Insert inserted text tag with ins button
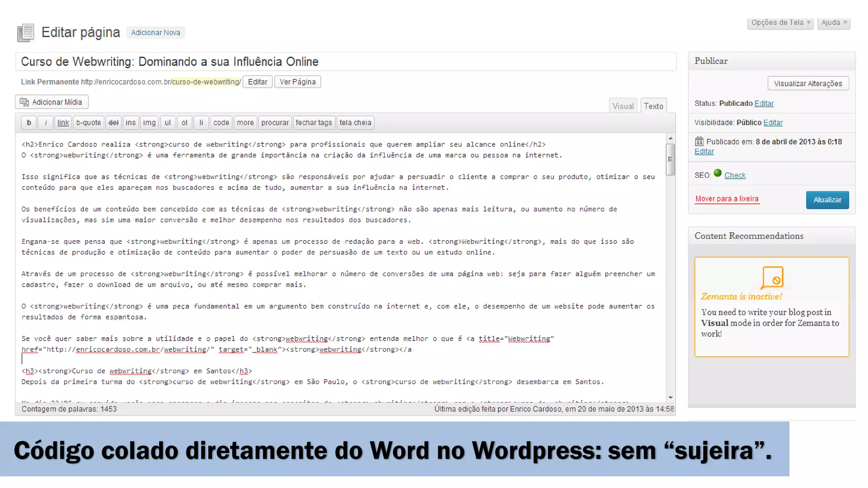868x488 pixels. pyautogui.click(x=131, y=122)
